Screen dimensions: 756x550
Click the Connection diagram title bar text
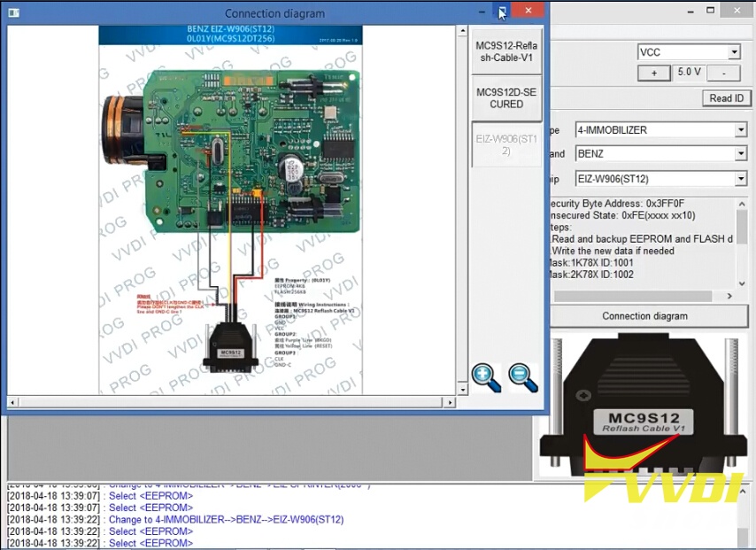pos(274,13)
